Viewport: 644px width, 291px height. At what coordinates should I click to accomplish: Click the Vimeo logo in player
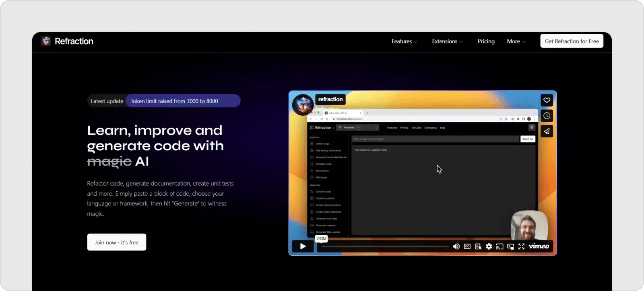(x=539, y=246)
